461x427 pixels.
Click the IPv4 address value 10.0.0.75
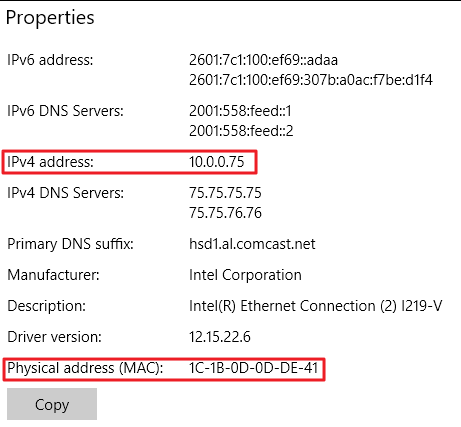[x=217, y=162]
